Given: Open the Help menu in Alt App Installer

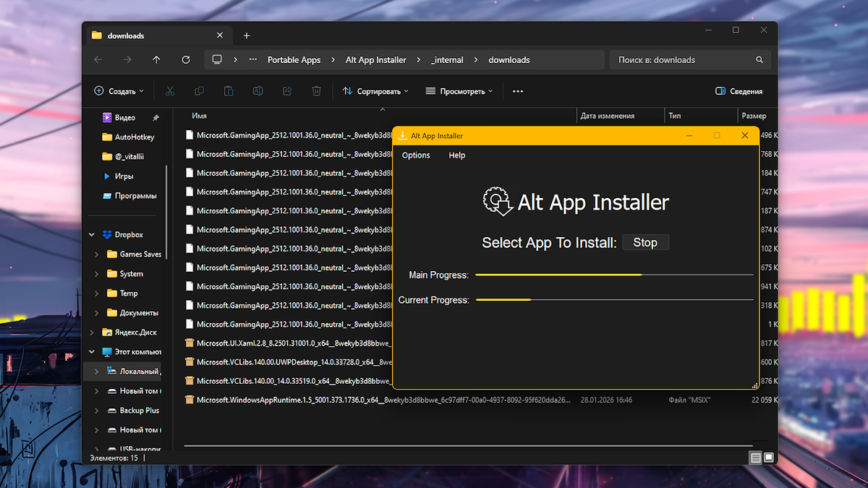Looking at the screenshot, I should (456, 155).
